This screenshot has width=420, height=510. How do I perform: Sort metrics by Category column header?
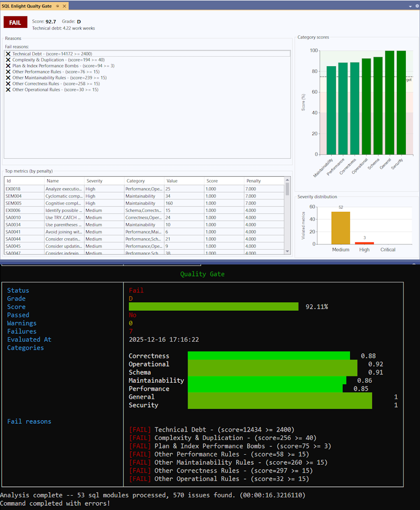coord(144,181)
